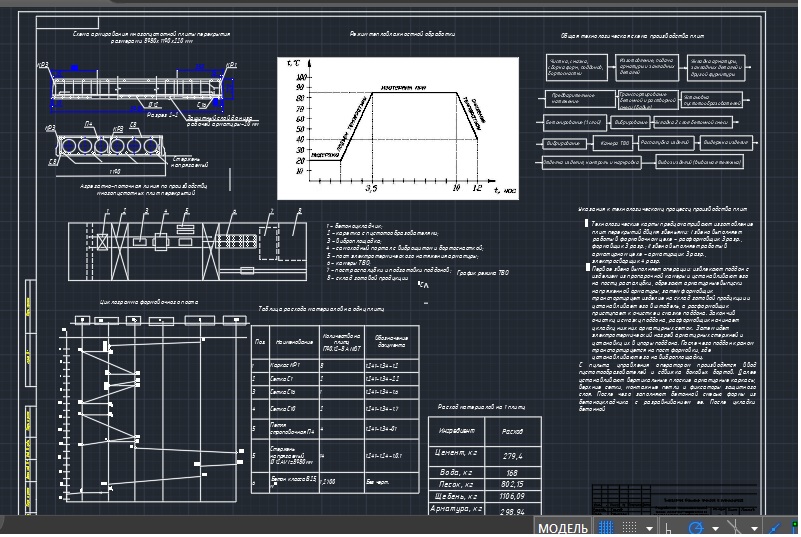Select the 'Циклограмма формовочного поста' title
The image size is (801, 537).
pos(149,302)
